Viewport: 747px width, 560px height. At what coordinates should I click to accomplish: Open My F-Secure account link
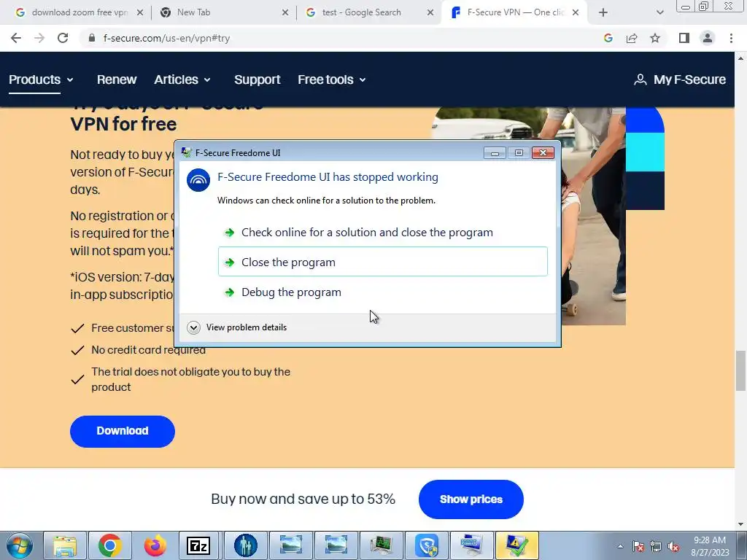point(680,79)
